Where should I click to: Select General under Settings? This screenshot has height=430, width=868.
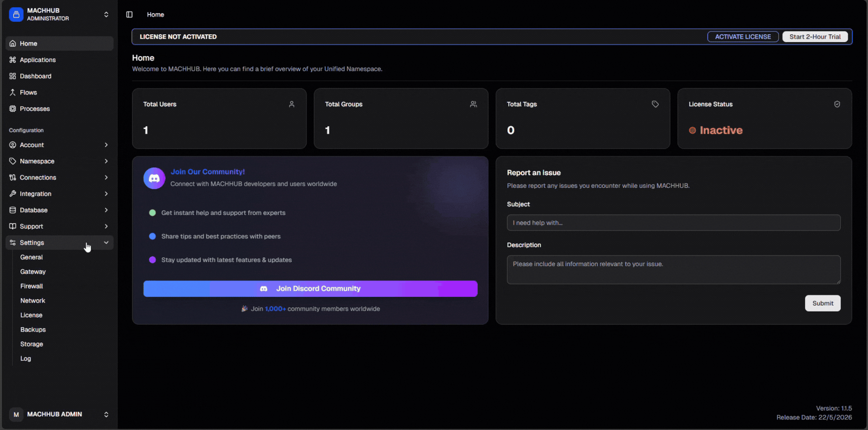tap(32, 257)
